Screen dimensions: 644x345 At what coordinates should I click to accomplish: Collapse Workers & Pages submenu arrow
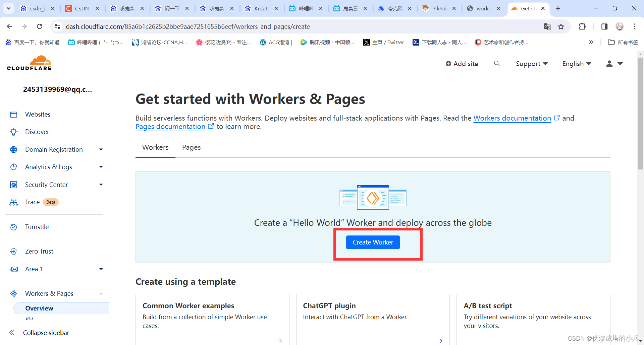(101, 294)
